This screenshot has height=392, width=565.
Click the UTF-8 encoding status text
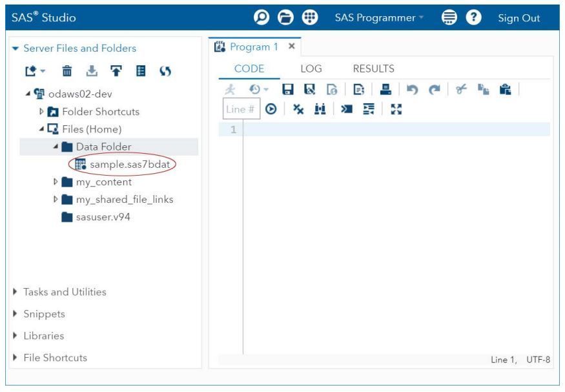pyautogui.click(x=538, y=360)
